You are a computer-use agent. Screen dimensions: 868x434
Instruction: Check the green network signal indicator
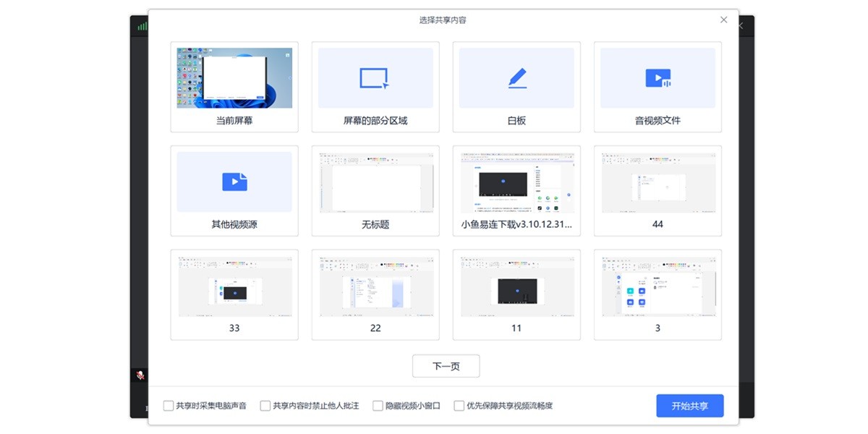point(142,25)
